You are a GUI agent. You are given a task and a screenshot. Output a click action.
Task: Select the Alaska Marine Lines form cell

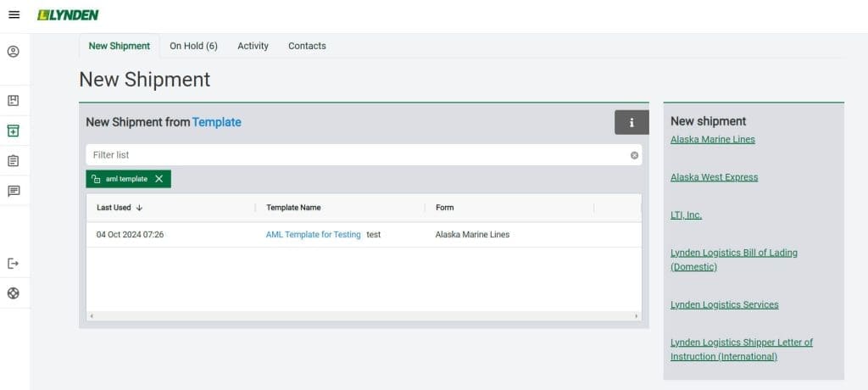point(472,235)
